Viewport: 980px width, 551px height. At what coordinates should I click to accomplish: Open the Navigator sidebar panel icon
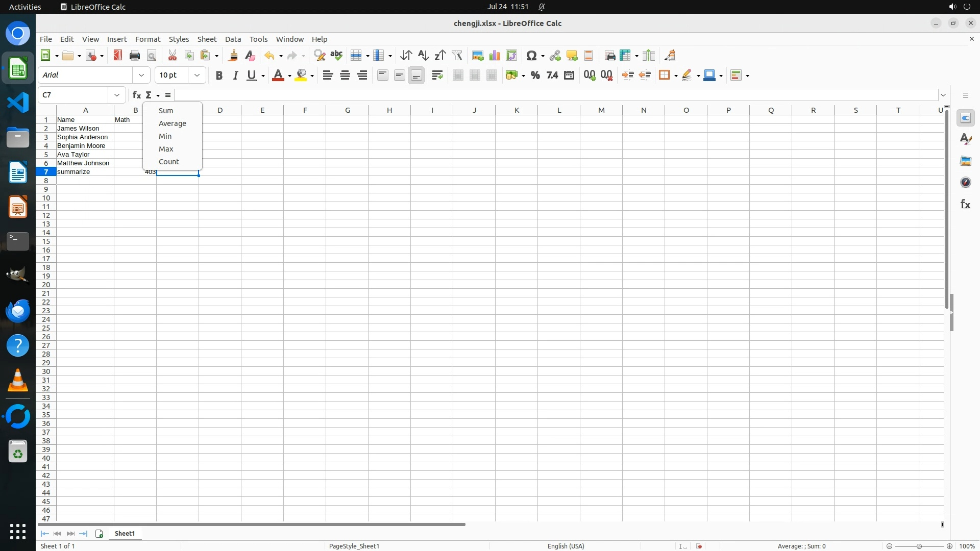(x=965, y=183)
